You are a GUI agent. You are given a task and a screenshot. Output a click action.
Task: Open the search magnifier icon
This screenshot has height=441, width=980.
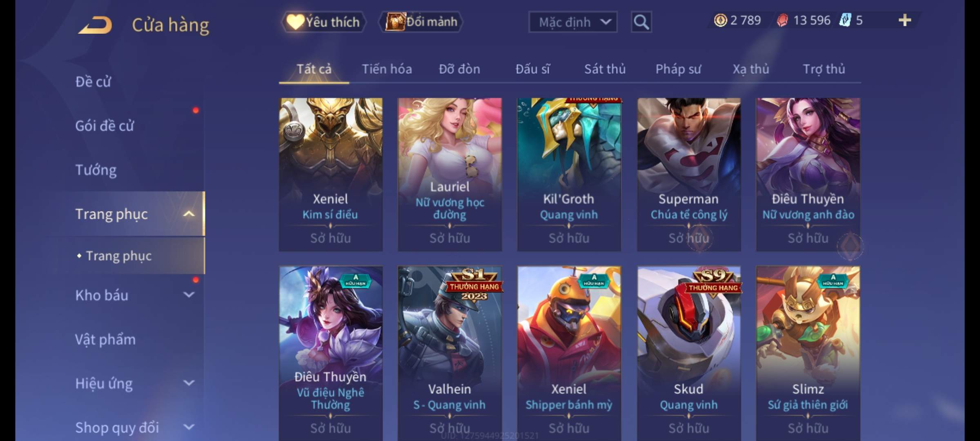[x=641, y=22]
